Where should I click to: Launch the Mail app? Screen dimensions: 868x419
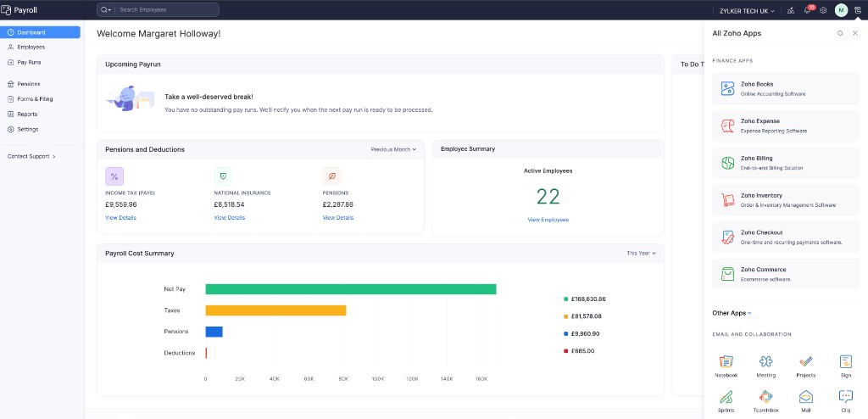tap(806, 401)
